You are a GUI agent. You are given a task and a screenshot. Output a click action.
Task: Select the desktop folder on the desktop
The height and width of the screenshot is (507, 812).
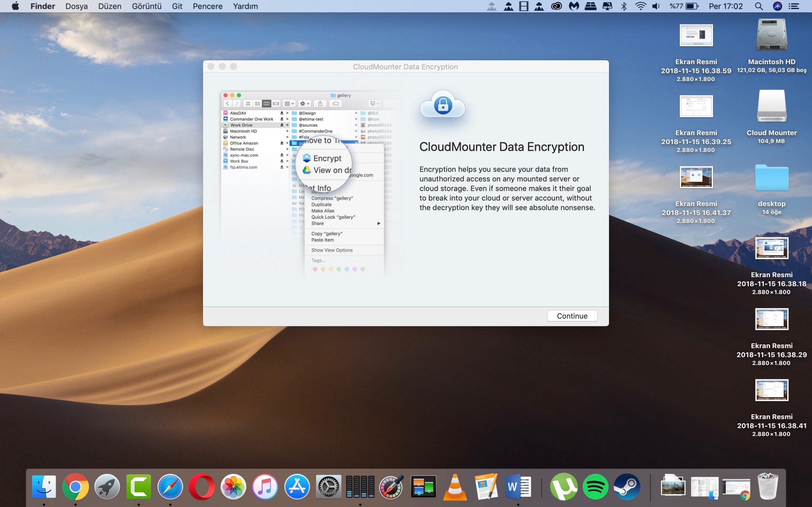point(771,178)
